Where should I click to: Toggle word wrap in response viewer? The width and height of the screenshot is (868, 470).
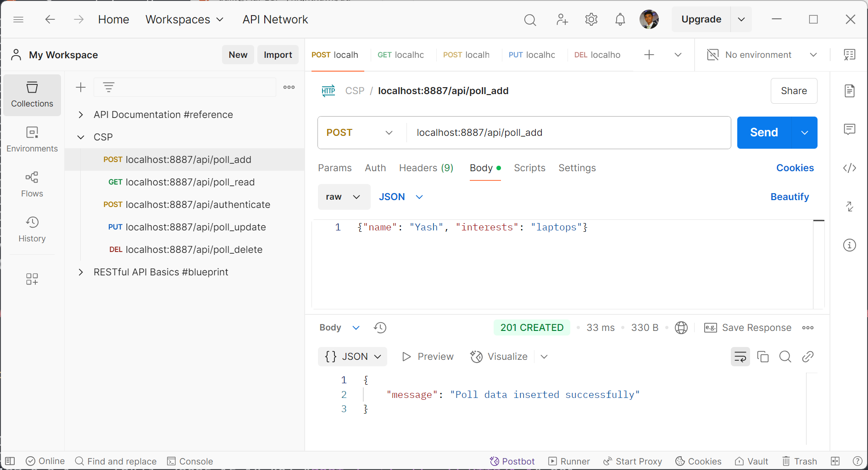740,357
